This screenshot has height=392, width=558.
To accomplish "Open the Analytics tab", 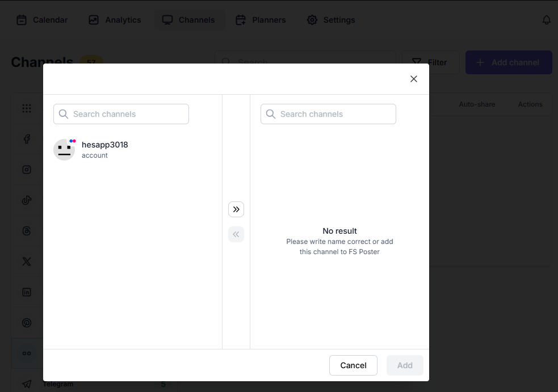I will click(115, 20).
